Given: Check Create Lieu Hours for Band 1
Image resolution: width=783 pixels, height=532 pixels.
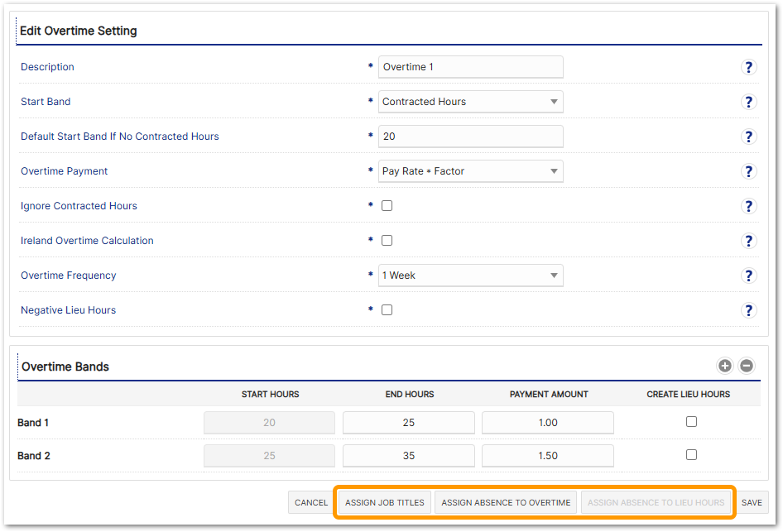Looking at the screenshot, I should [x=691, y=422].
